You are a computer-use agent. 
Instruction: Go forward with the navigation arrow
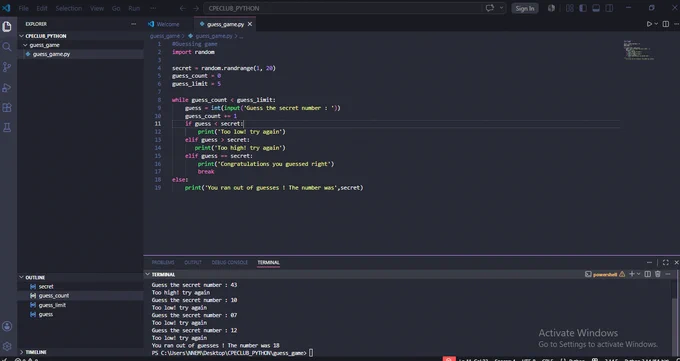coord(196,8)
